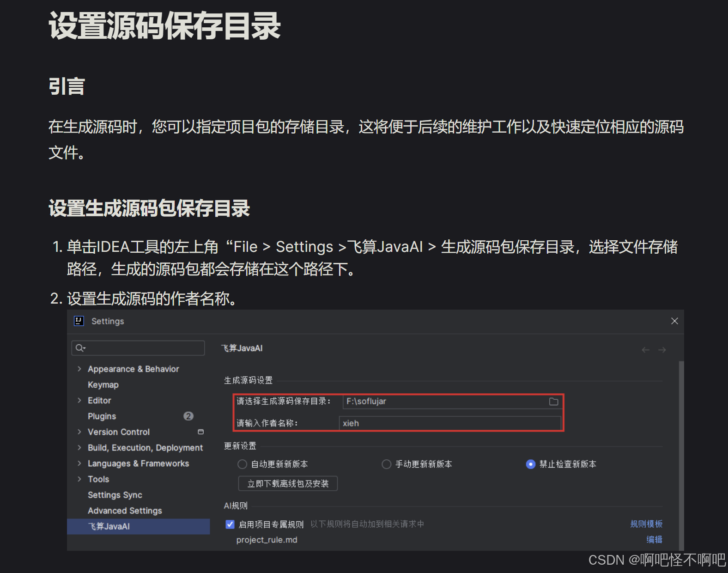Click the back navigation arrow in Settings
The image size is (728, 573).
click(x=646, y=350)
